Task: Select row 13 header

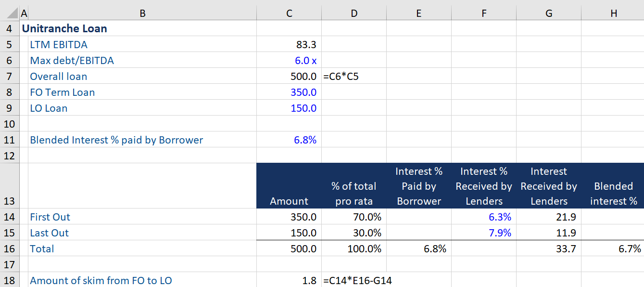Action: [10, 201]
